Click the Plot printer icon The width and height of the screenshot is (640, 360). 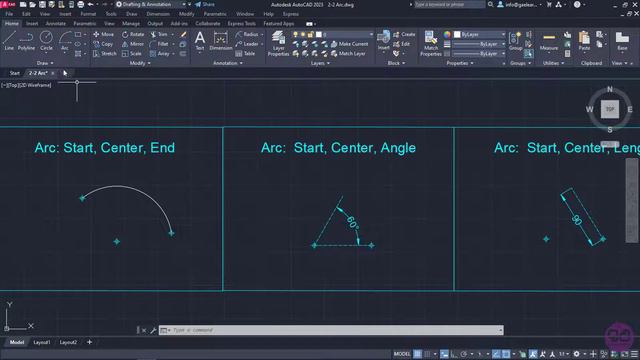[80, 4]
